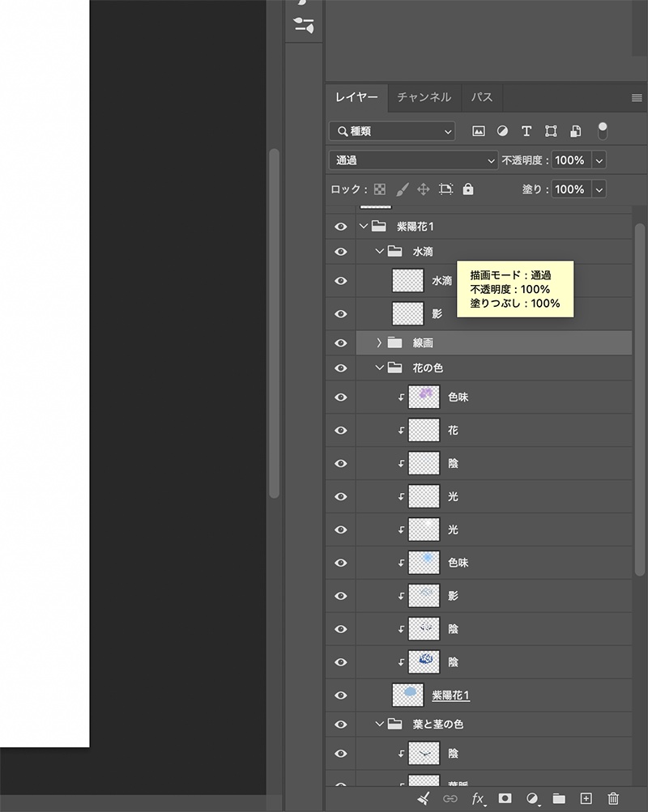Image resolution: width=648 pixels, height=812 pixels.
Task: Click the lock all padlock icon
Action: coord(467,189)
